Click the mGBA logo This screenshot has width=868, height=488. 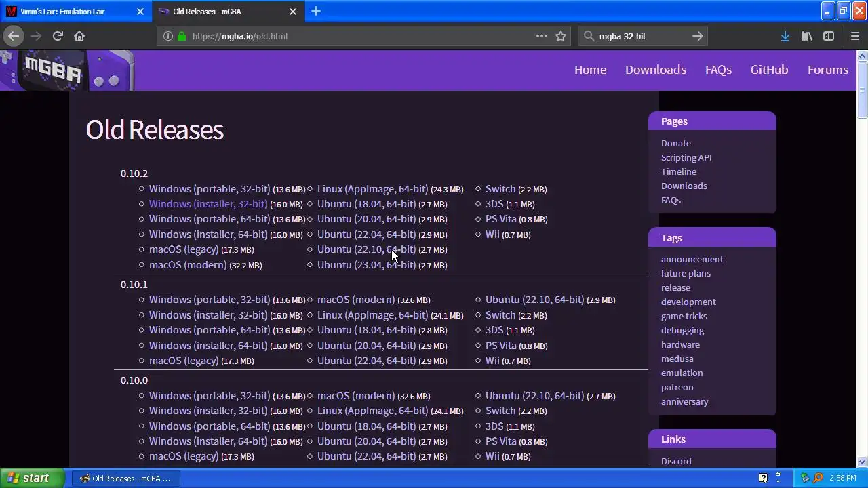tap(68, 70)
